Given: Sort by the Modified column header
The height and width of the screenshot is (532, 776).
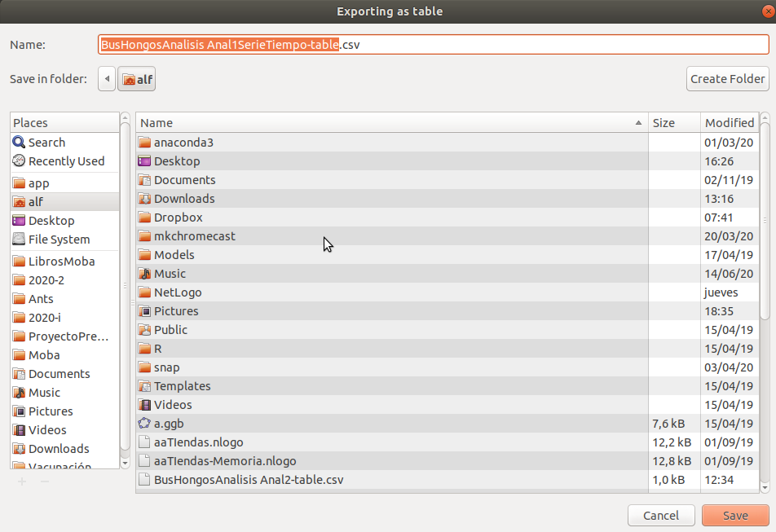Looking at the screenshot, I should pos(730,123).
